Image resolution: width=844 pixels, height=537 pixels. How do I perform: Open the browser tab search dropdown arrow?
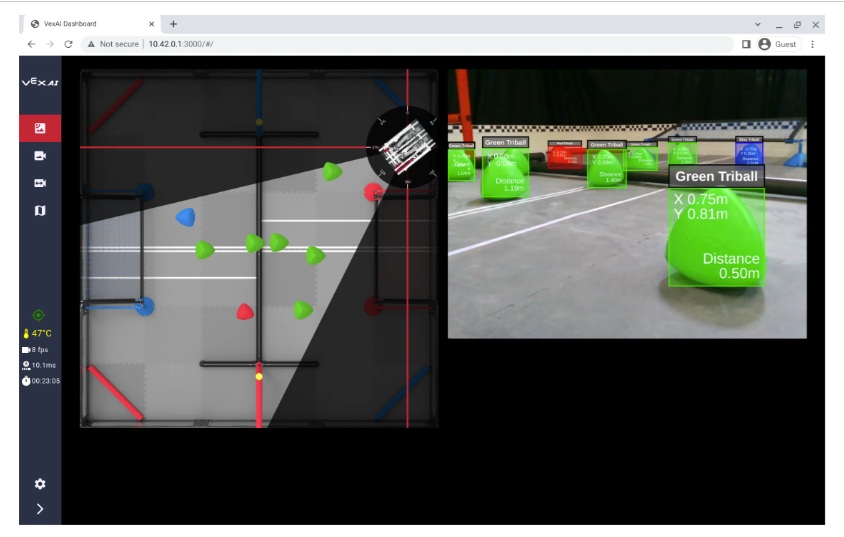[x=756, y=24]
